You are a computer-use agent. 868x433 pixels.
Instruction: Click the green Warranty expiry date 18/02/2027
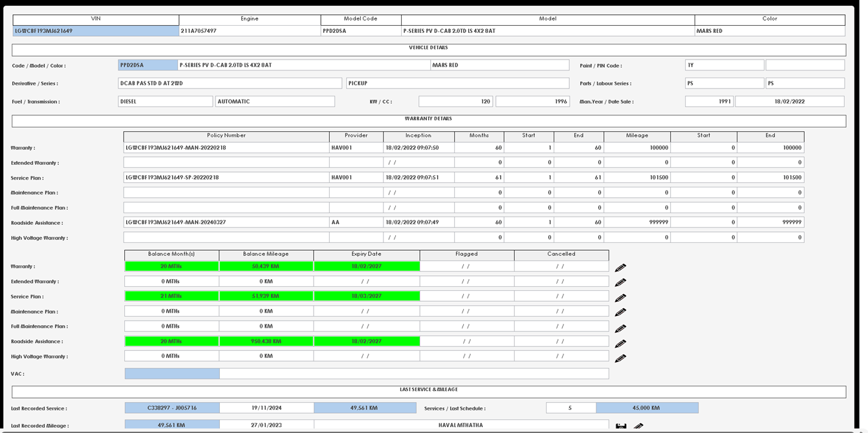[366, 266]
